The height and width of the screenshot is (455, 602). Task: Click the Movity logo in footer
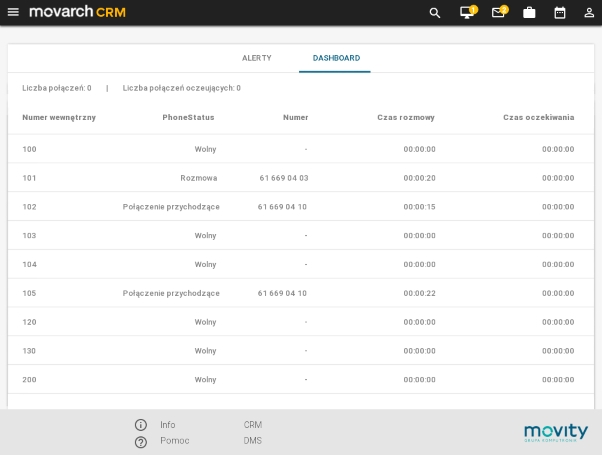(555, 432)
